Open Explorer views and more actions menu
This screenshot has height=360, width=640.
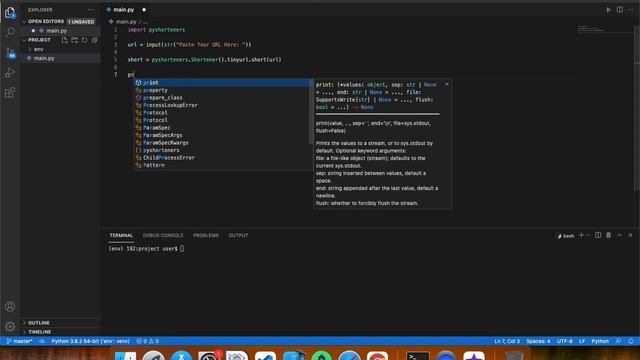click(x=91, y=10)
